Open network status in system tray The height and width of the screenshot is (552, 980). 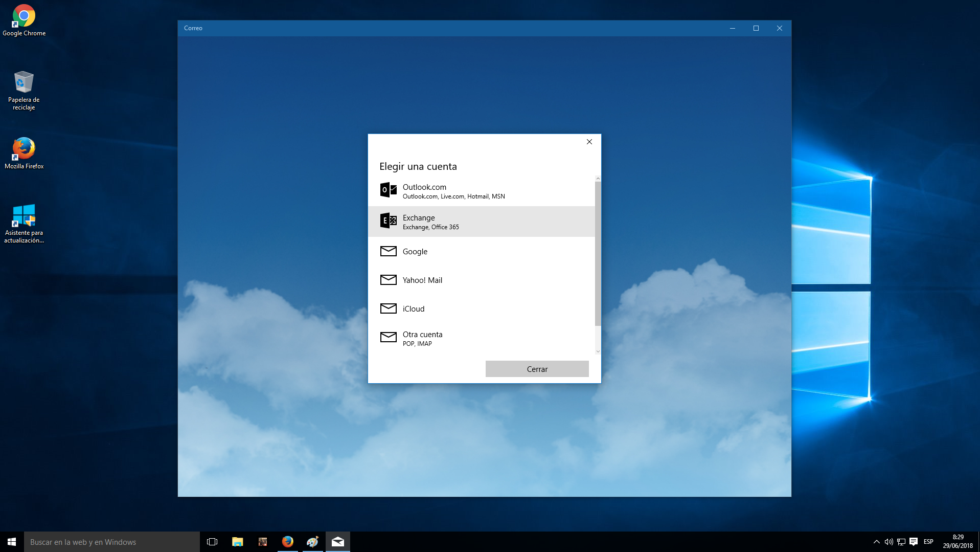tap(901, 542)
